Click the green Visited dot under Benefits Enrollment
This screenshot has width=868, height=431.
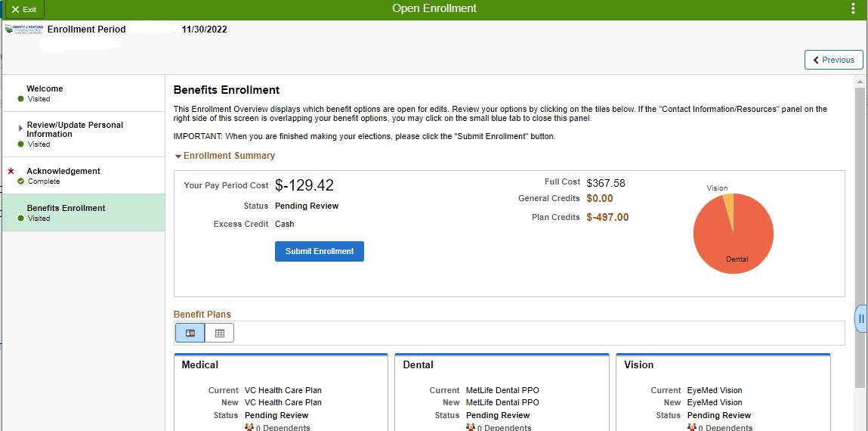(21, 219)
